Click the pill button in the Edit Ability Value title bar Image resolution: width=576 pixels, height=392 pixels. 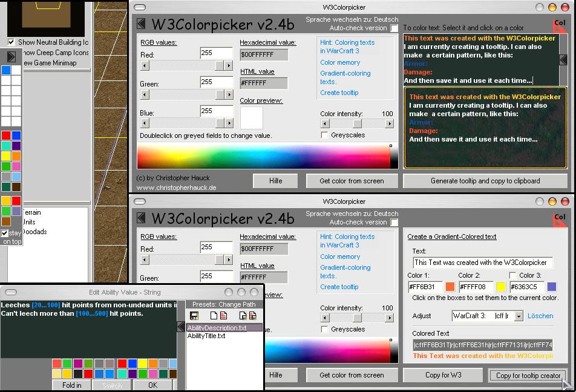coord(11,292)
